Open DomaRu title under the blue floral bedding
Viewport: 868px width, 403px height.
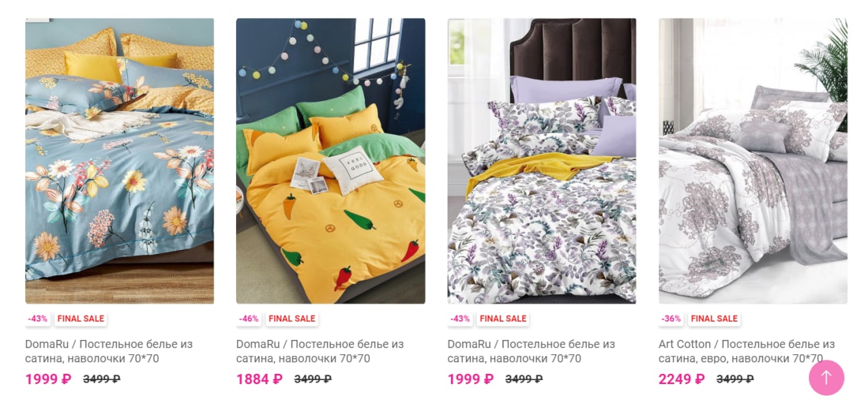pos(109,351)
